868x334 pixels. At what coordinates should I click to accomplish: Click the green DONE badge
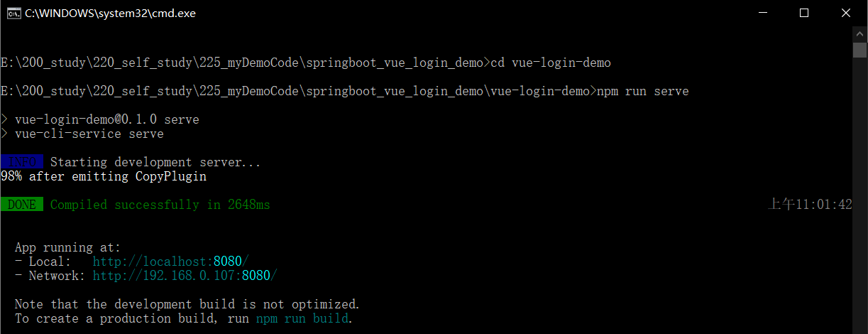[22, 205]
